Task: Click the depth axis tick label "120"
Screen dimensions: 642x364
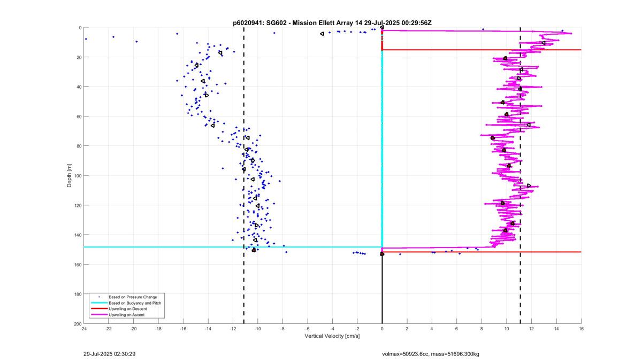Action: point(78,205)
